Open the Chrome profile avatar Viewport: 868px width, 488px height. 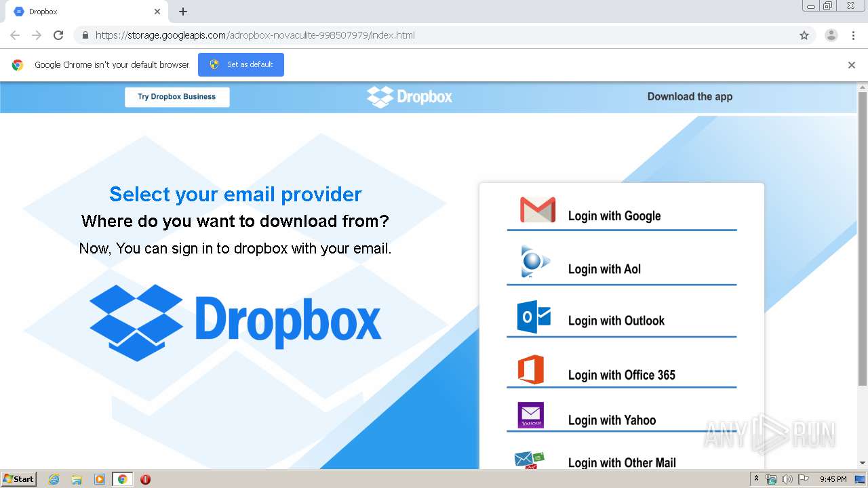(831, 35)
